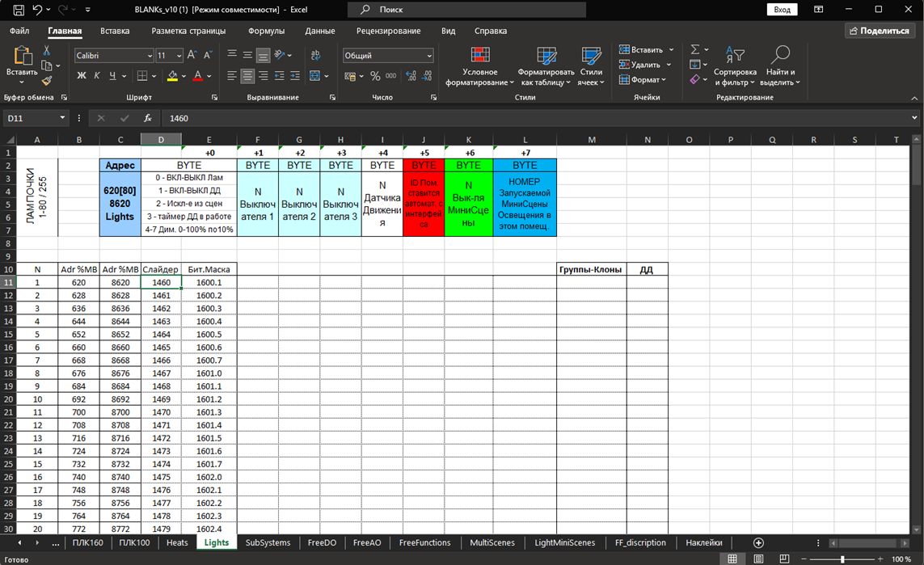Click the Increase Decimal icon

[411, 76]
